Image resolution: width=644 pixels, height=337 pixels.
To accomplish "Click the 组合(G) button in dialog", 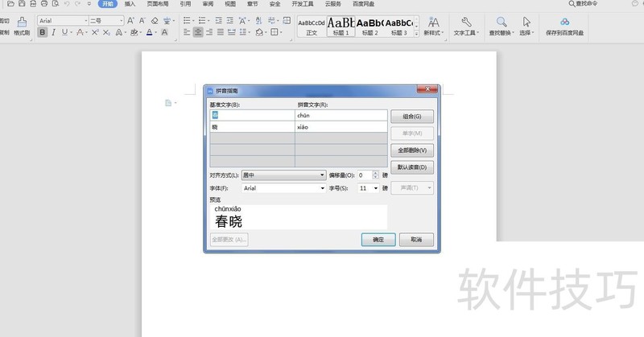I will [x=412, y=117].
